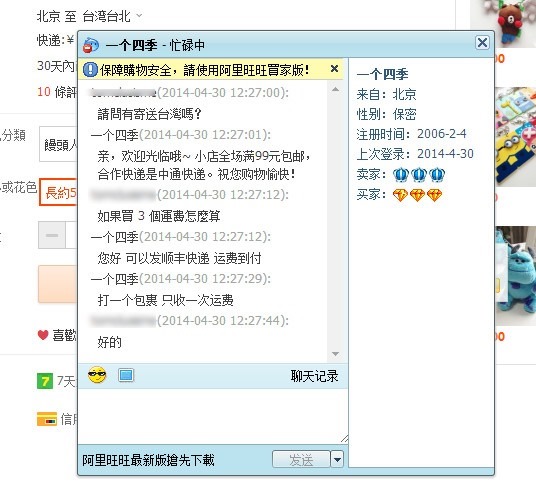Image resolution: width=536 pixels, height=495 pixels.
Task: Click the buyer diamond rating icons
Action: tap(417, 196)
